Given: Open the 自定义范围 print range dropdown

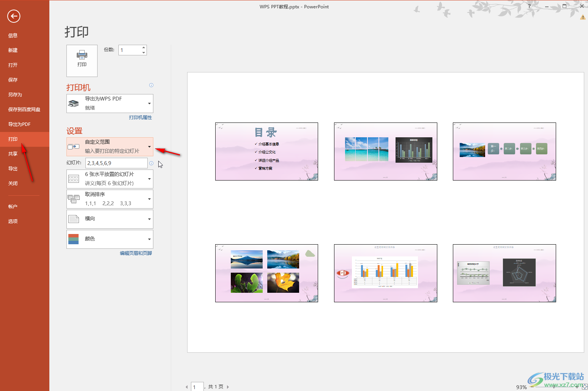Looking at the screenshot, I should [110, 146].
